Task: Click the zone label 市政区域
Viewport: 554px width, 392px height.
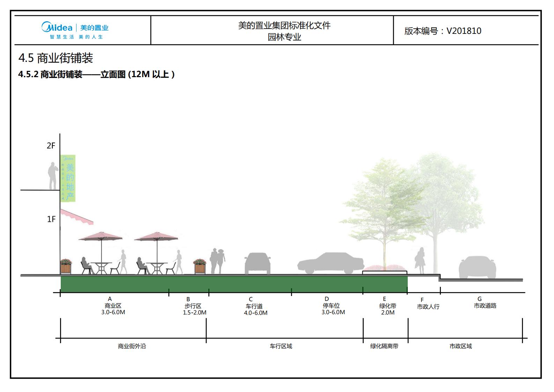Action: (x=460, y=346)
